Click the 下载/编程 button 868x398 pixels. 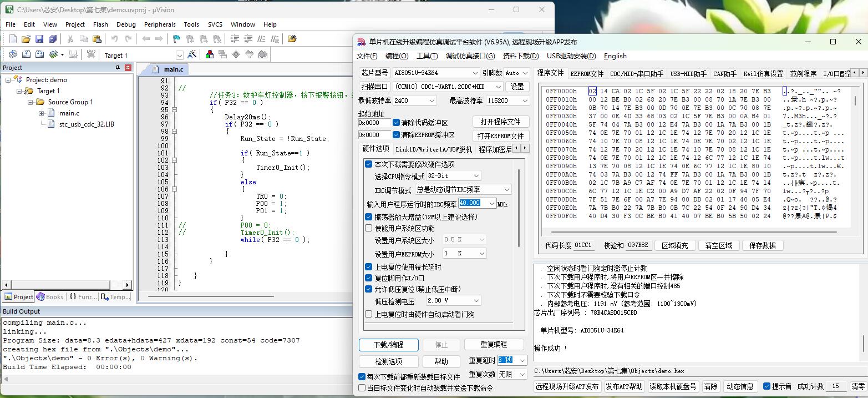click(389, 345)
